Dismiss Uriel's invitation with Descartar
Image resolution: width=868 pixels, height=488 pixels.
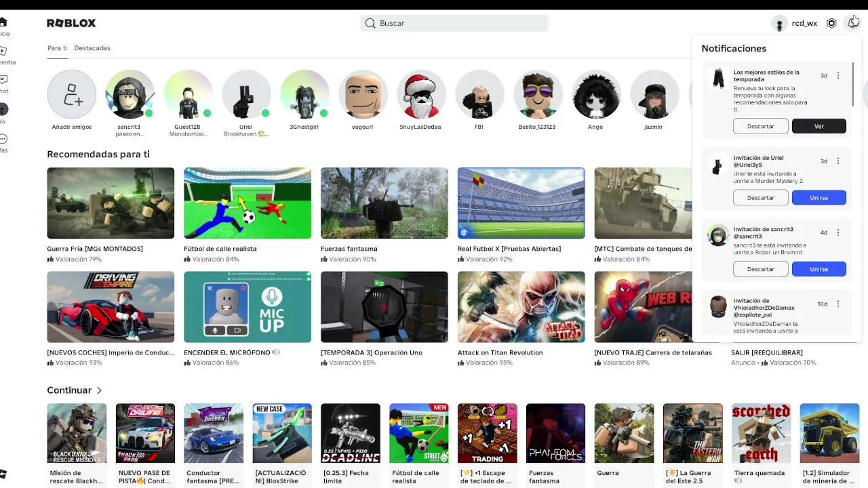tap(761, 198)
